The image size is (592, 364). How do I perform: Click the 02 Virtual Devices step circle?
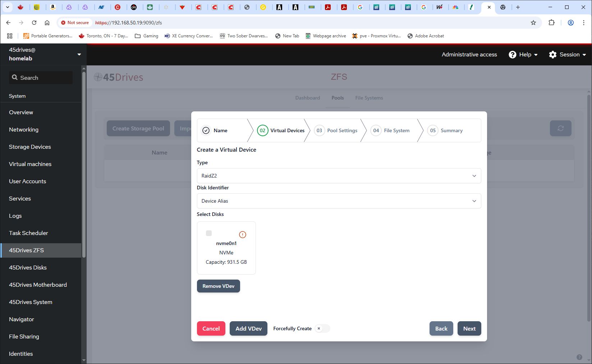(x=262, y=130)
